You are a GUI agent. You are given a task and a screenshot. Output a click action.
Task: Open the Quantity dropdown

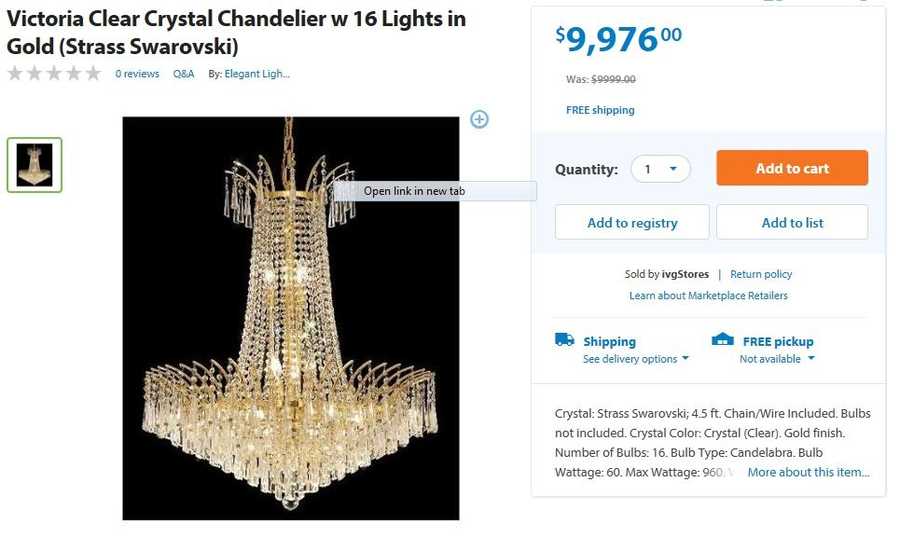pyautogui.click(x=660, y=169)
